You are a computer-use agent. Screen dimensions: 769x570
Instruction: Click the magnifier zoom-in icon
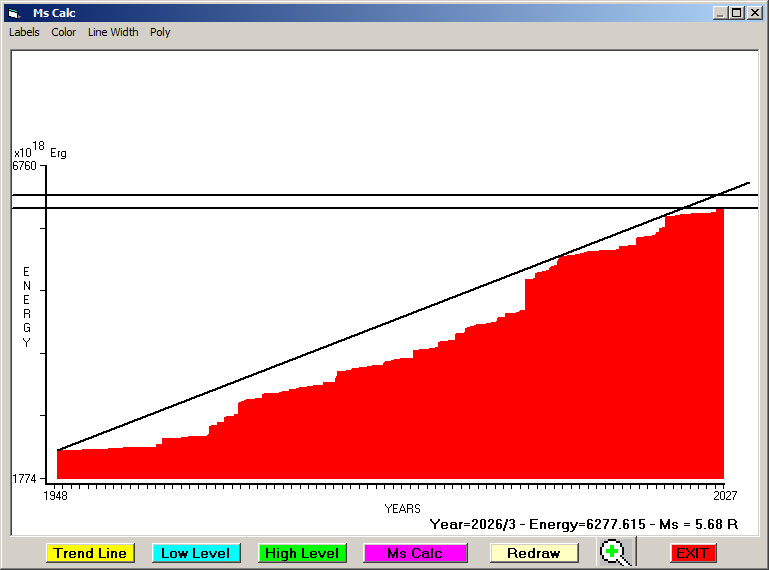click(616, 552)
